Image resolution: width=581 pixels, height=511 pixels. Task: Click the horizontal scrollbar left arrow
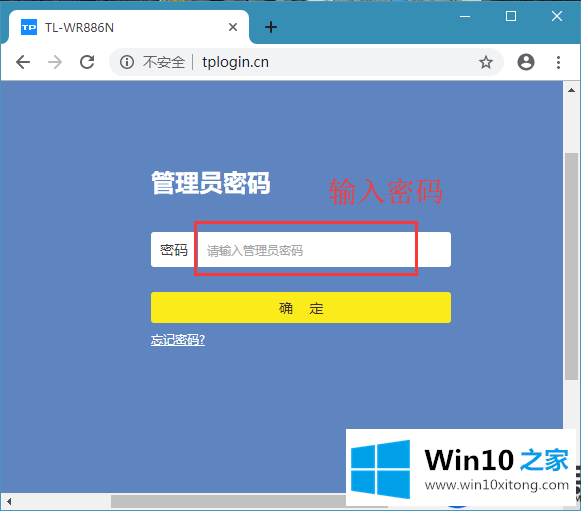point(9,501)
